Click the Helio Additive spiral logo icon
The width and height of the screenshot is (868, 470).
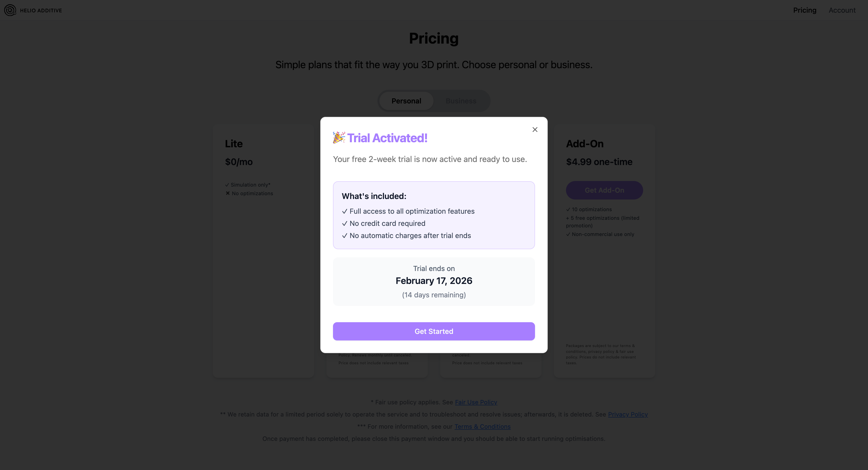10,10
